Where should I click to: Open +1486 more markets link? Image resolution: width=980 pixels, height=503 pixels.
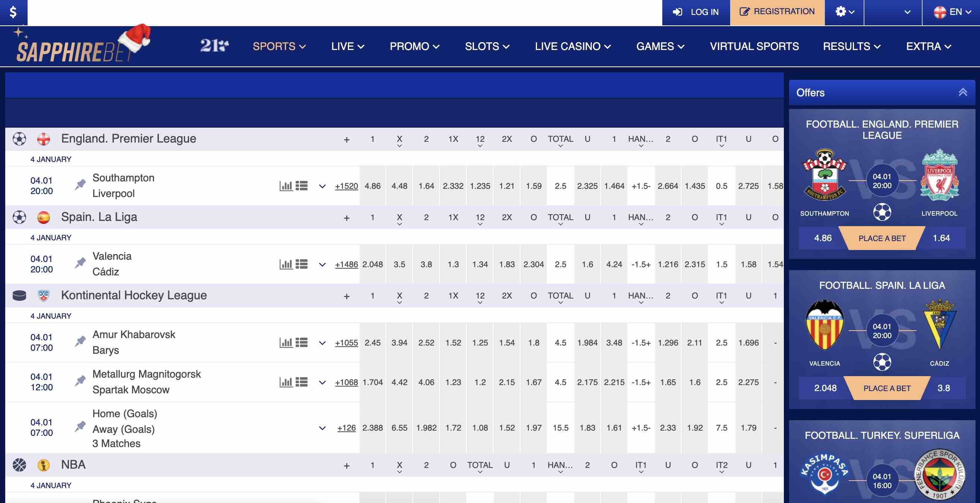point(346,265)
